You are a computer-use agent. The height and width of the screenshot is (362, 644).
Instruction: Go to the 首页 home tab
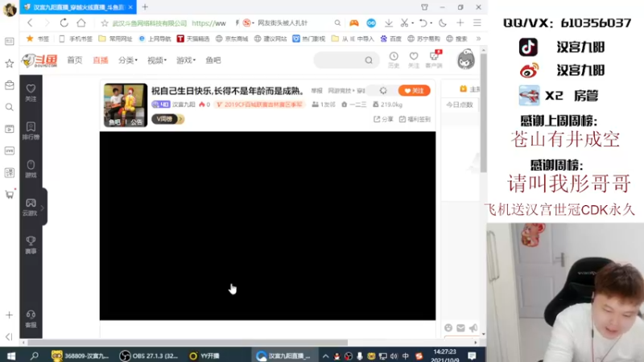[x=75, y=60]
